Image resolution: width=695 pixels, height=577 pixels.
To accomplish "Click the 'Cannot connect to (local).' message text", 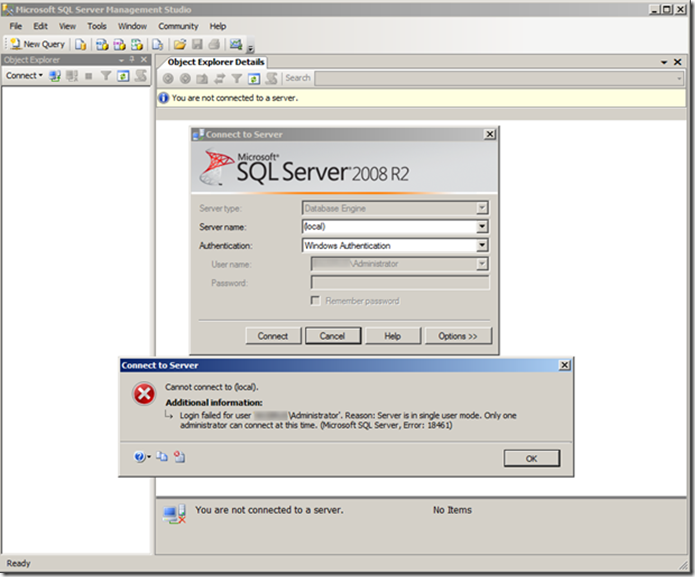I will (211, 387).
